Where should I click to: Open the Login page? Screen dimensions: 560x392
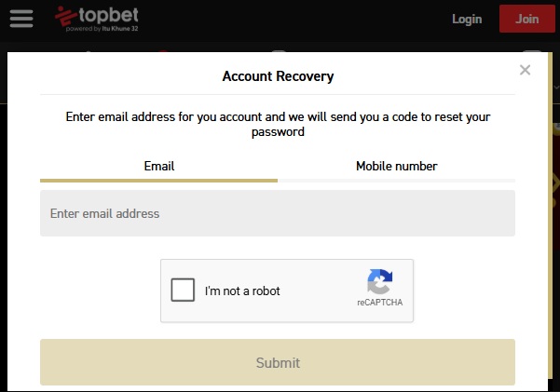tap(467, 19)
